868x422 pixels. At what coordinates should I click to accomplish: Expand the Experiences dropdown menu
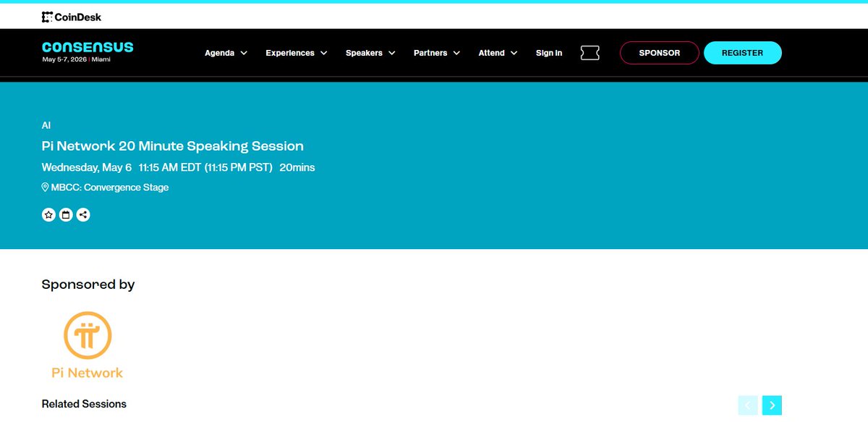pyautogui.click(x=297, y=53)
